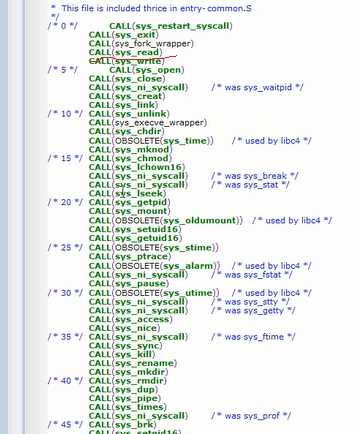The height and width of the screenshot is (434, 362).
Task: Click the '/* 30 */' index comment
Action: (x=65, y=293)
